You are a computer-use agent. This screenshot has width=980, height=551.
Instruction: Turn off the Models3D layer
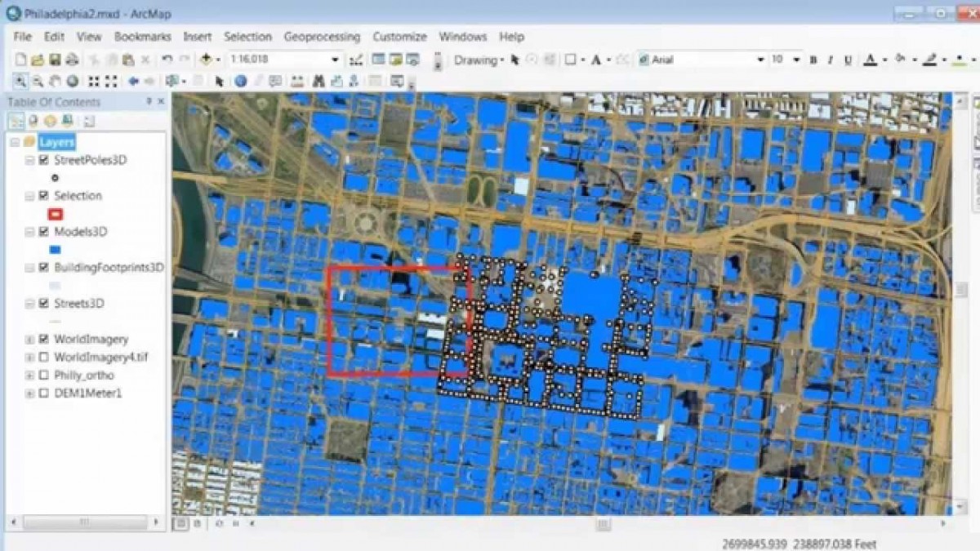pos(43,232)
